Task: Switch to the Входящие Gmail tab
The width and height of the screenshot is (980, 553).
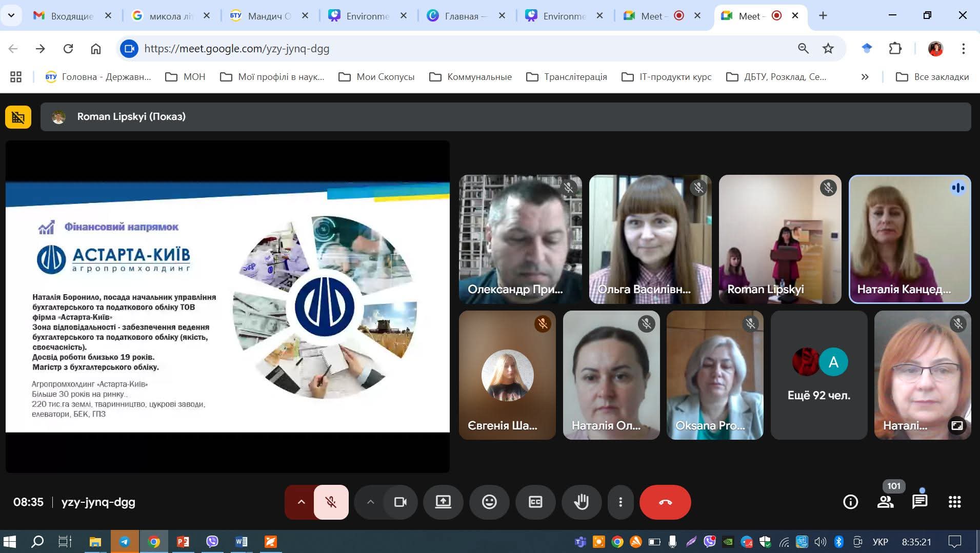Action: click(x=72, y=16)
